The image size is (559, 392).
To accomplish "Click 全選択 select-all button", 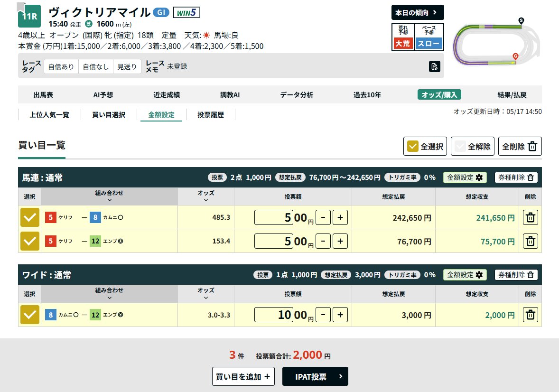I will (425, 146).
